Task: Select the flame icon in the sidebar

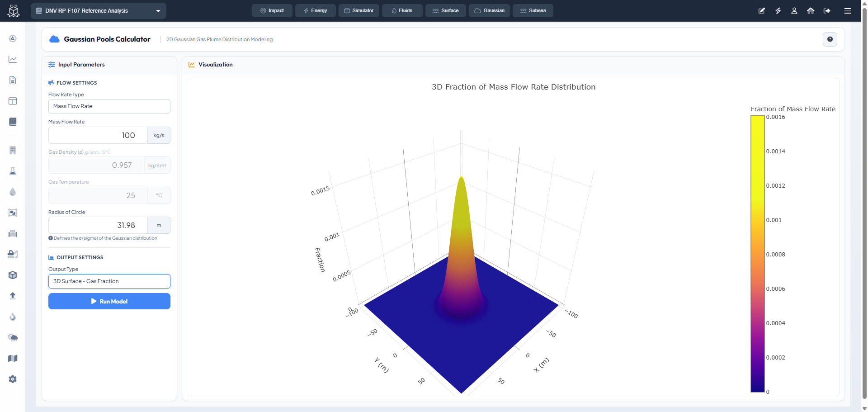Action: pos(12,317)
